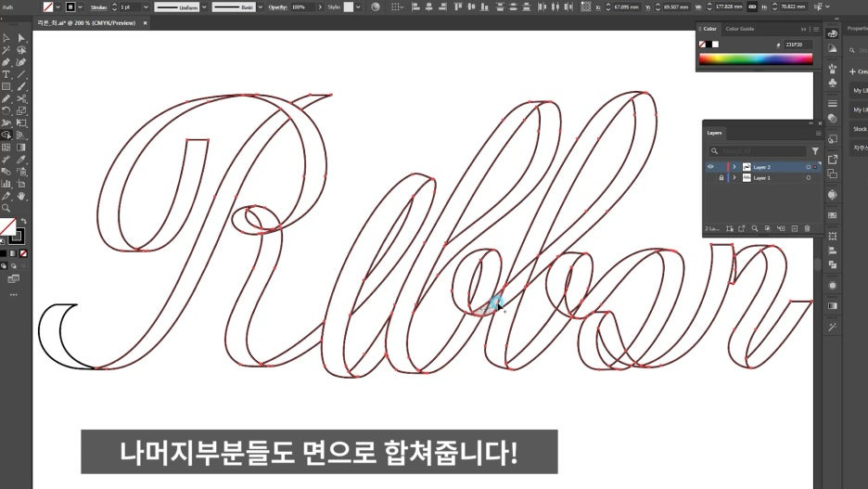This screenshot has width=868, height=489.
Task: Click Stroke label link in control bar
Action: [x=98, y=7]
